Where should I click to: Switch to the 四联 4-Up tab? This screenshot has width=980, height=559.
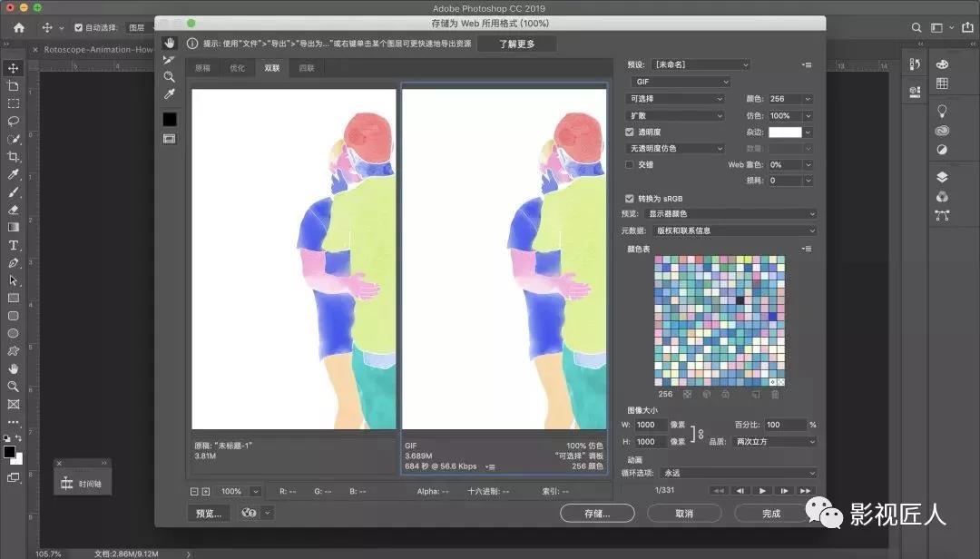(x=306, y=67)
